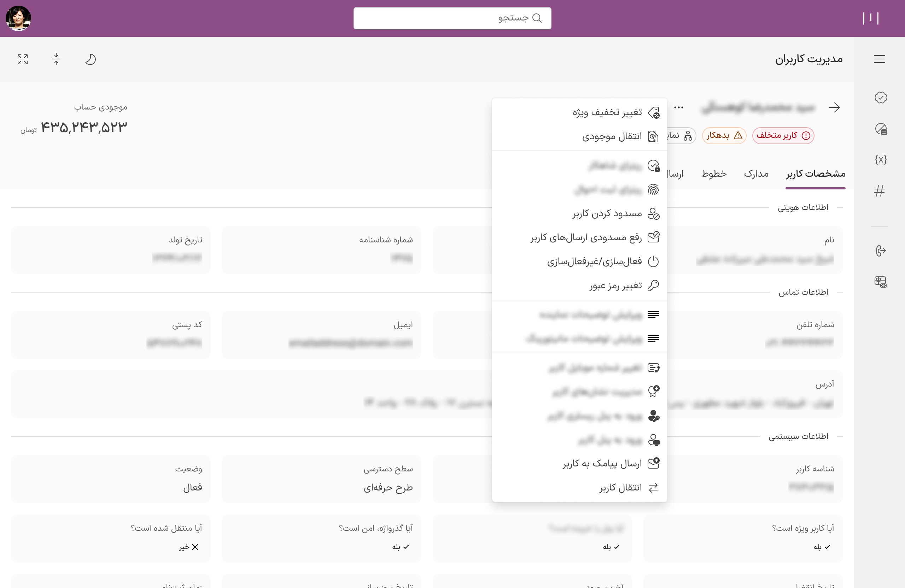Click the vertical bars icon in purple header

[x=870, y=18]
